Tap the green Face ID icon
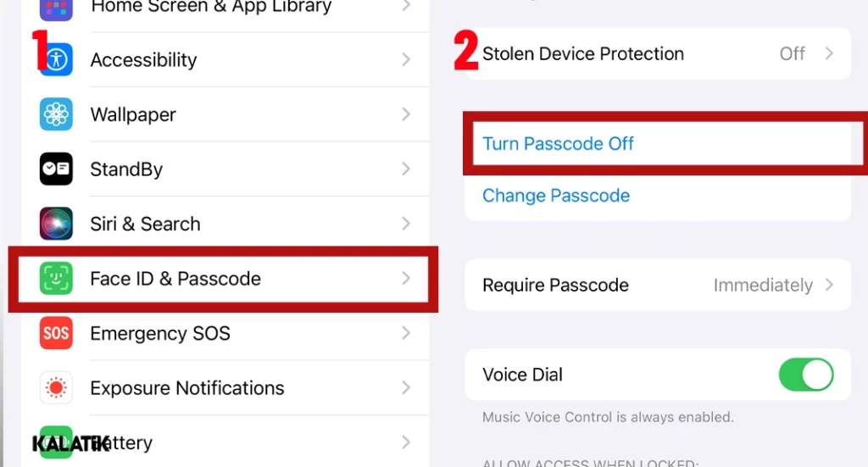868x467 pixels. point(56,279)
